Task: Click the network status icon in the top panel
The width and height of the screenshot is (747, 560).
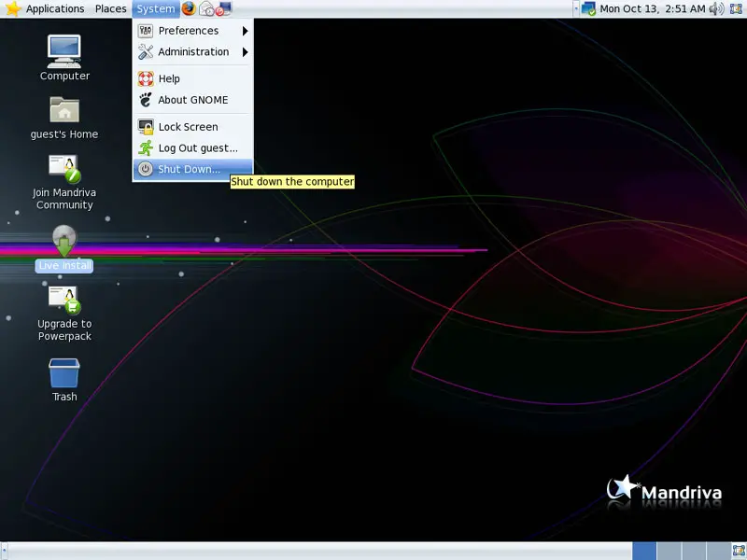Action: coord(589,8)
